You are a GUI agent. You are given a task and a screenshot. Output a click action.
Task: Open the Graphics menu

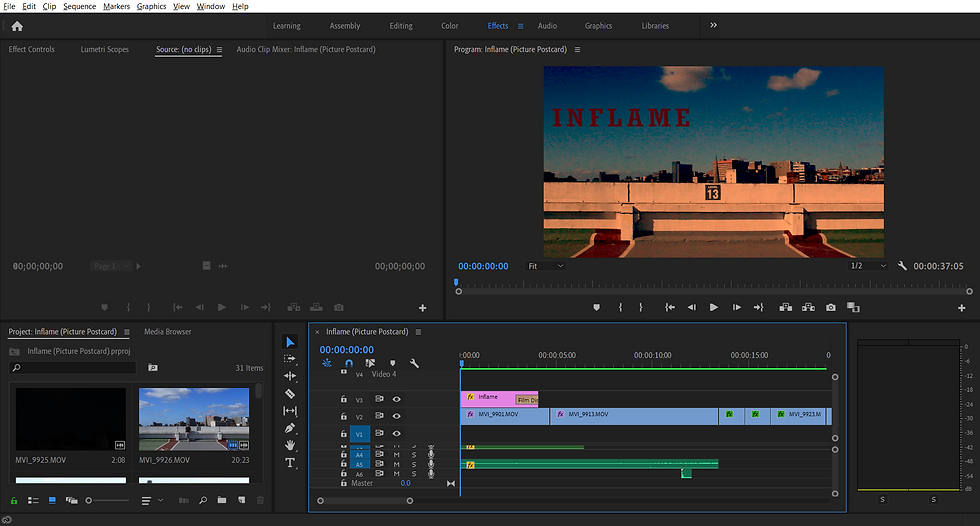click(x=151, y=6)
